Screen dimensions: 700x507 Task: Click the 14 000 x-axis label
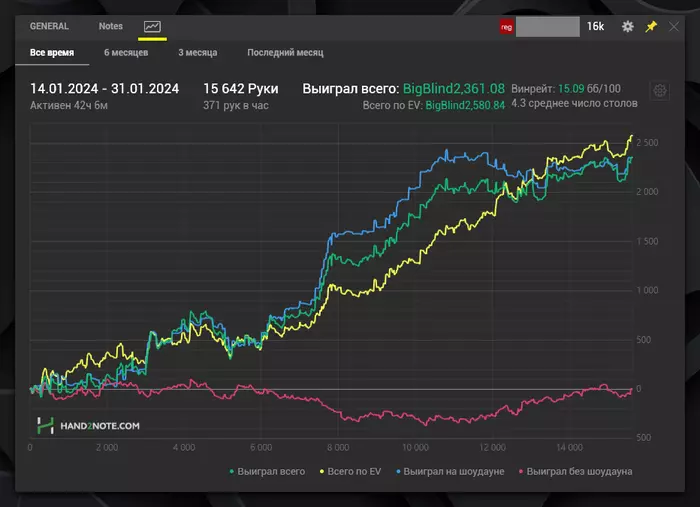(x=569, y=448)
